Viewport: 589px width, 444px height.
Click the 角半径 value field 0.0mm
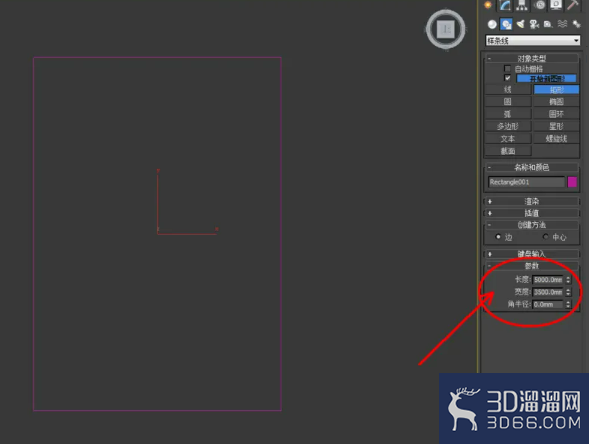pyautogui.click(x=548, y=305)
